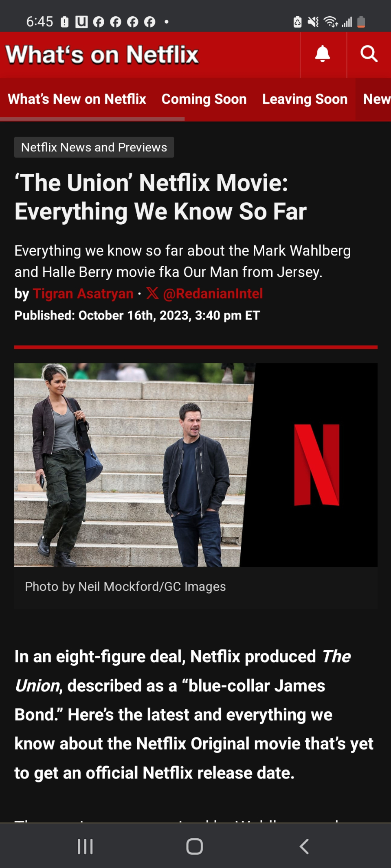Open the Leaving Soon tab

click(x=305, y=99)
